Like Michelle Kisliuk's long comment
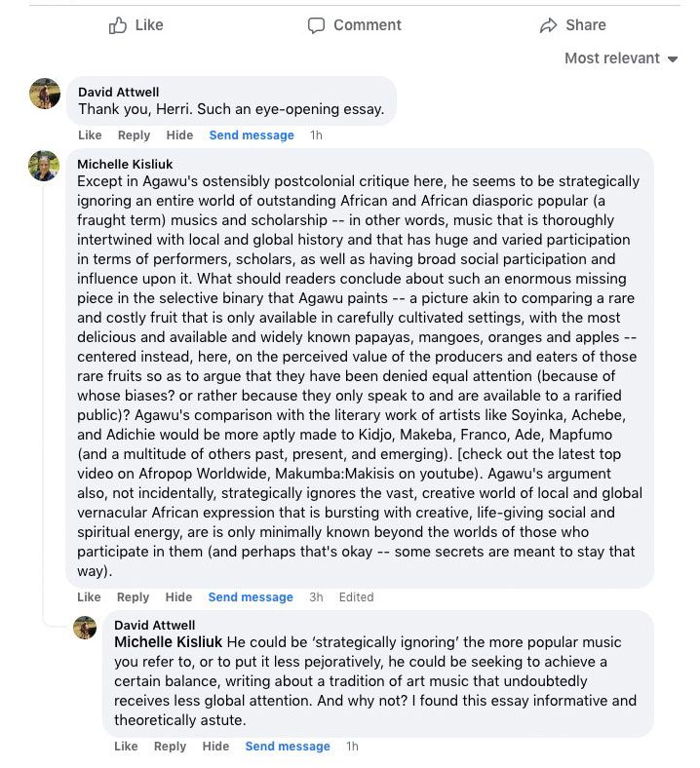 coord(90,597)
